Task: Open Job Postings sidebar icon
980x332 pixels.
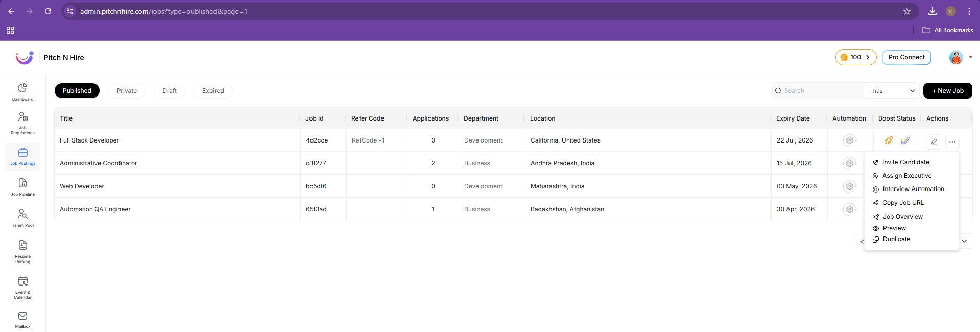Action: tap(22, 156)
